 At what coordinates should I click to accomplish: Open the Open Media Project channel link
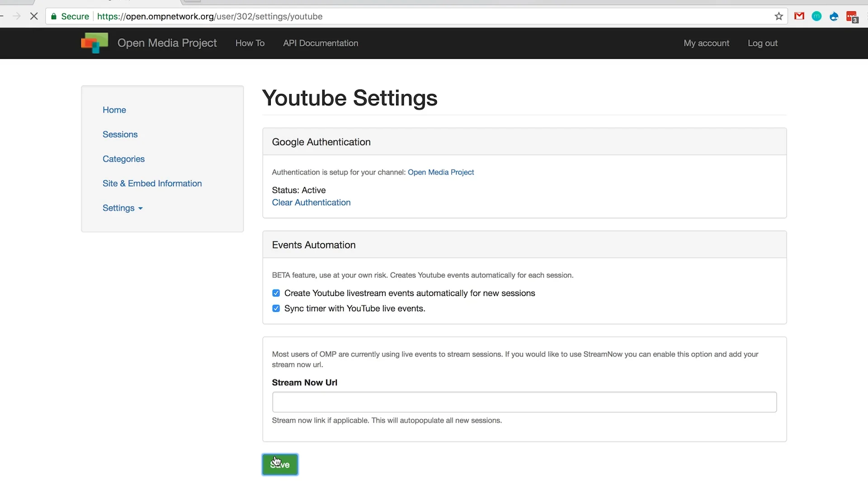coord(440,172)
